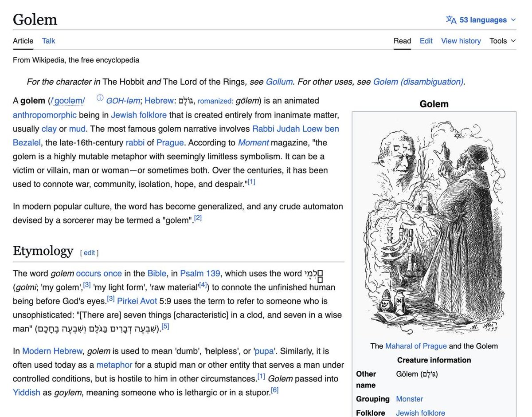The image size is (532, 417).
Task: Click citation [1] after "despair"
Action: point(251,182)
